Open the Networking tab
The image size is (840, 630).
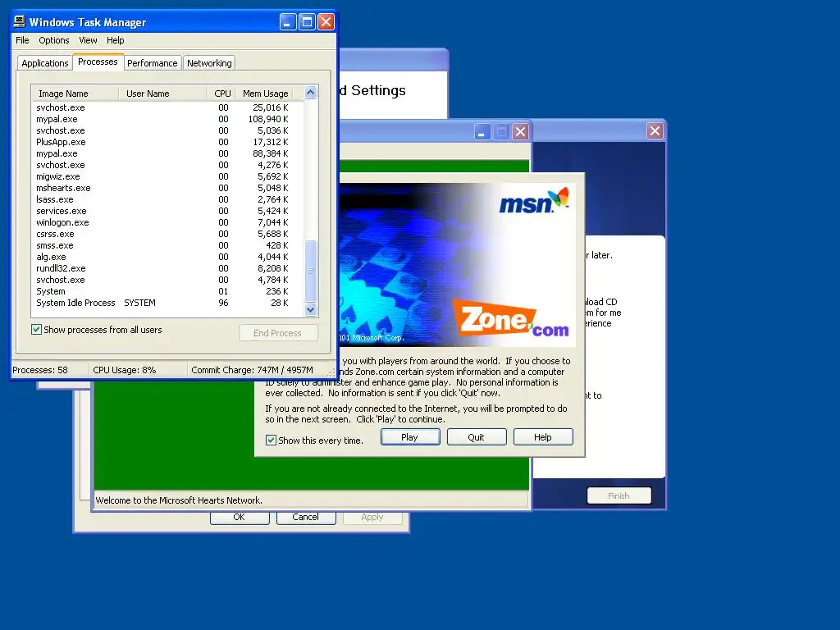209,63
